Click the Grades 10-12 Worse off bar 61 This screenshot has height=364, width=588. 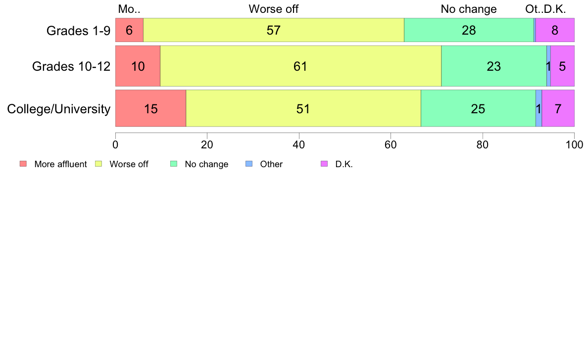click(x=301, y=66)
